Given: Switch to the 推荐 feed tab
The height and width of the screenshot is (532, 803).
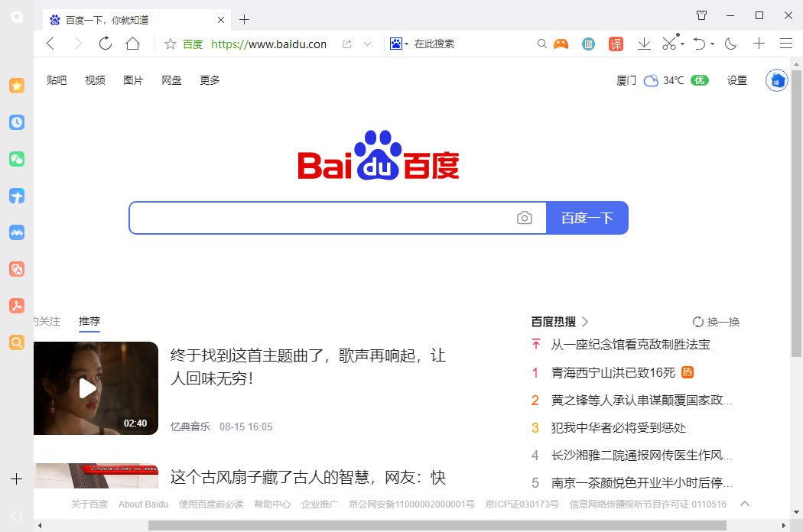Looking at the screenshot, I should click(x=89, y=321).
